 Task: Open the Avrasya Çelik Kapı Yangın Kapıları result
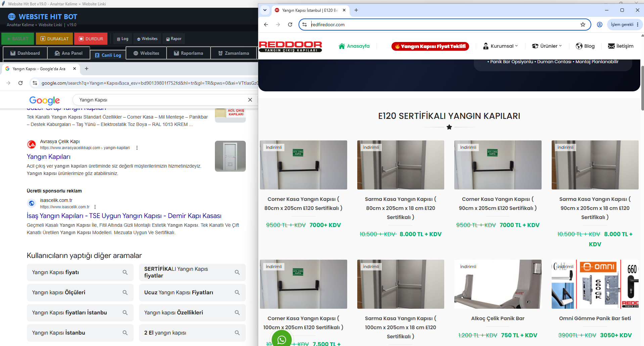(x=49, y=157)
